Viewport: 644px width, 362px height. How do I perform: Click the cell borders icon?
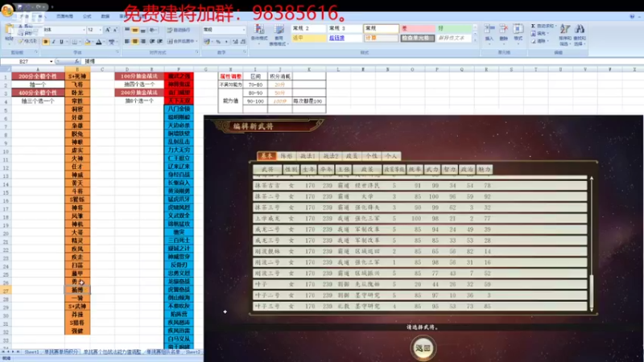click(75, 42)
